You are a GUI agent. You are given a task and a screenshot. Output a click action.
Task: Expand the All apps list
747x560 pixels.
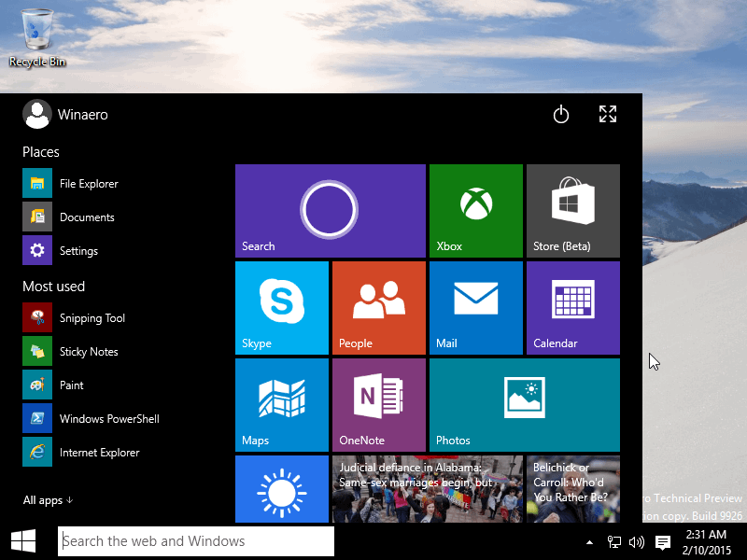coord(48,500)
